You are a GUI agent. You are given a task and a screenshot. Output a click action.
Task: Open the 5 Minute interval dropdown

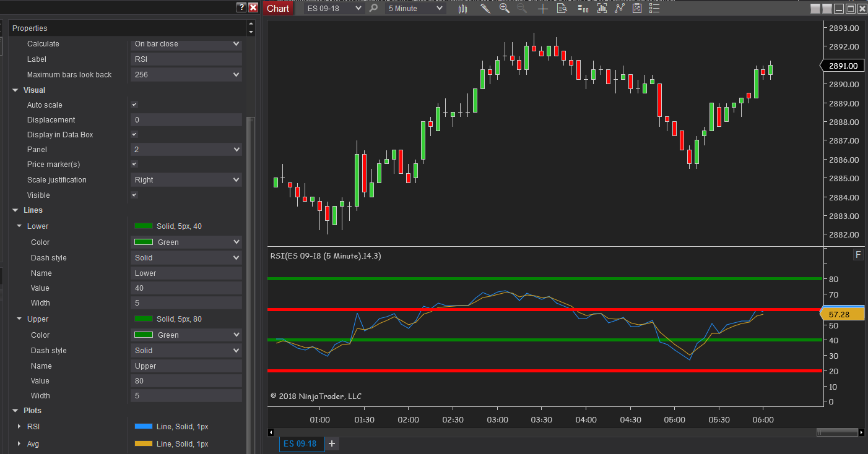tap(415, 9)
